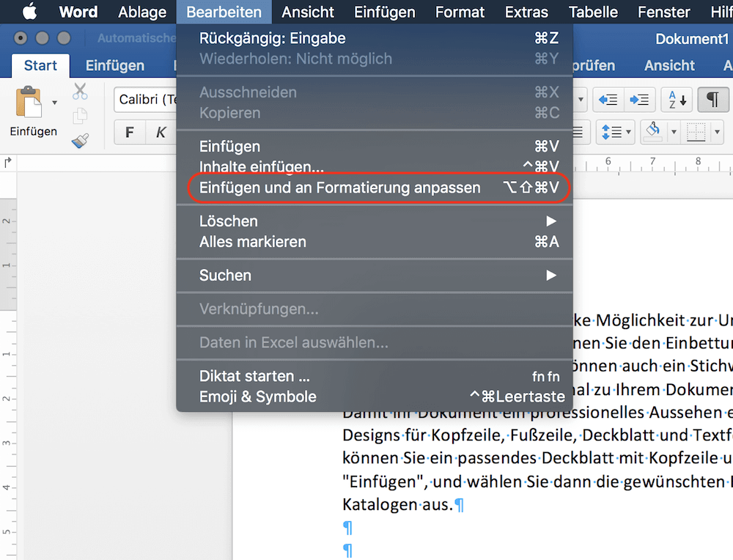The height and width of the screenshot is (560, 733).
Task: Open the shading color dropdown arrow
Action: pyautogui.click(x=674, y=132)
